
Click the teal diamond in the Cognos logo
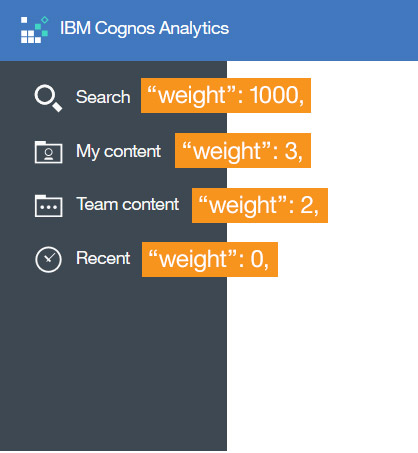(x=45, y=20)
